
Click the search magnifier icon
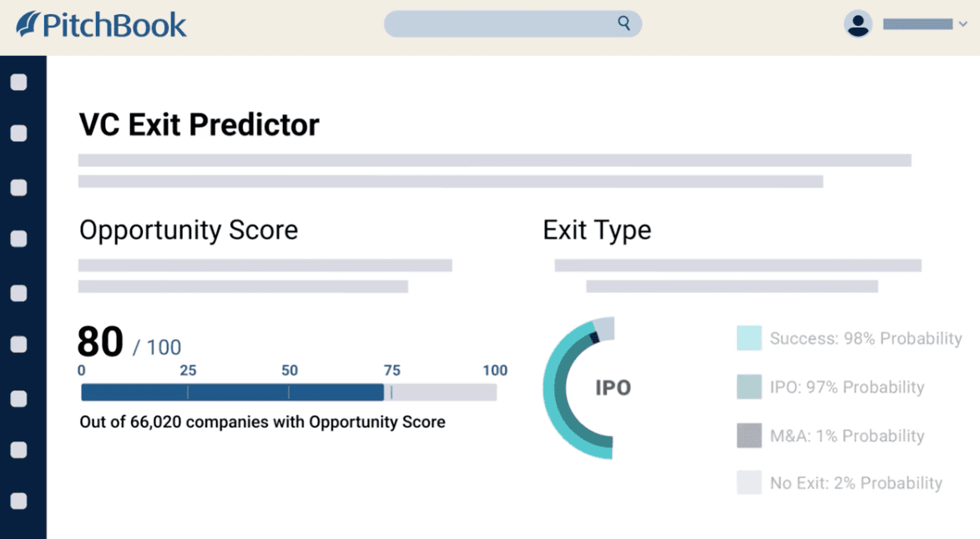point(623,24)
